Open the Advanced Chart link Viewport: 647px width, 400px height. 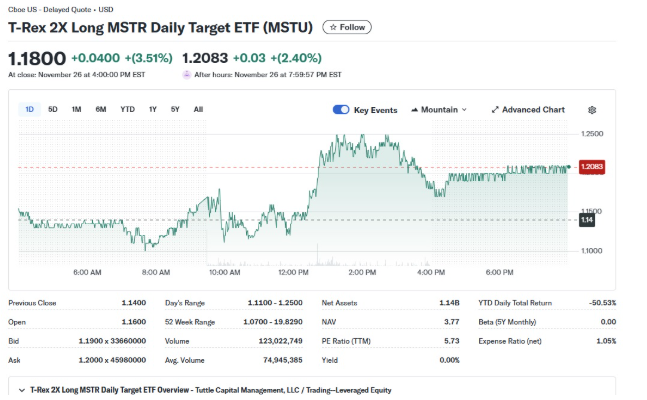[534, 110]
